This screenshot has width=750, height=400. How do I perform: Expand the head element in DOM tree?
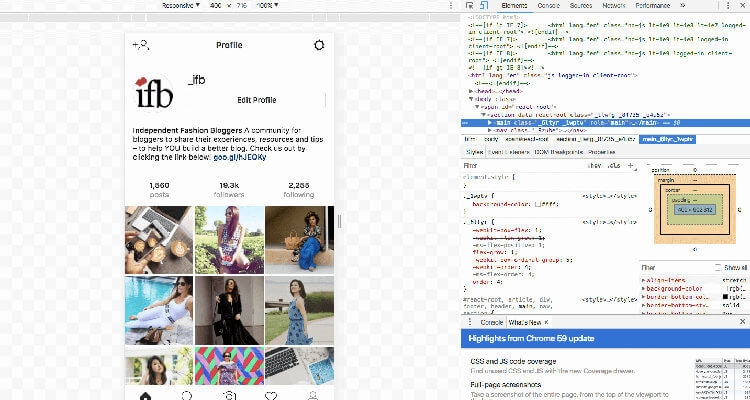point(471,89)
